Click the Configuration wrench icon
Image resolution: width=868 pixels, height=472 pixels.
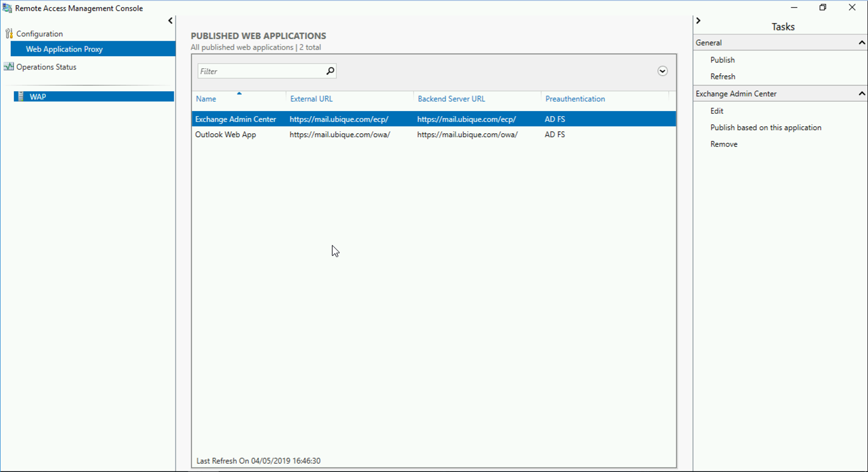pos(9,34)
